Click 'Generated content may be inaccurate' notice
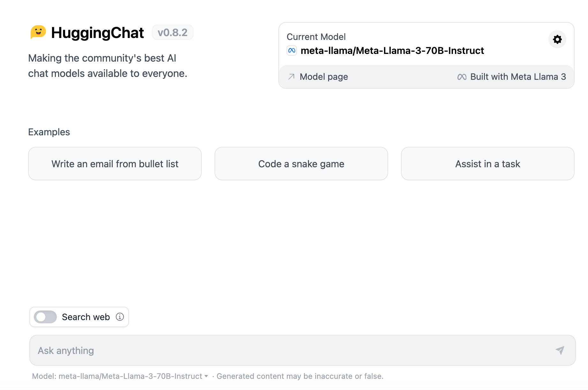 point(300,376)
